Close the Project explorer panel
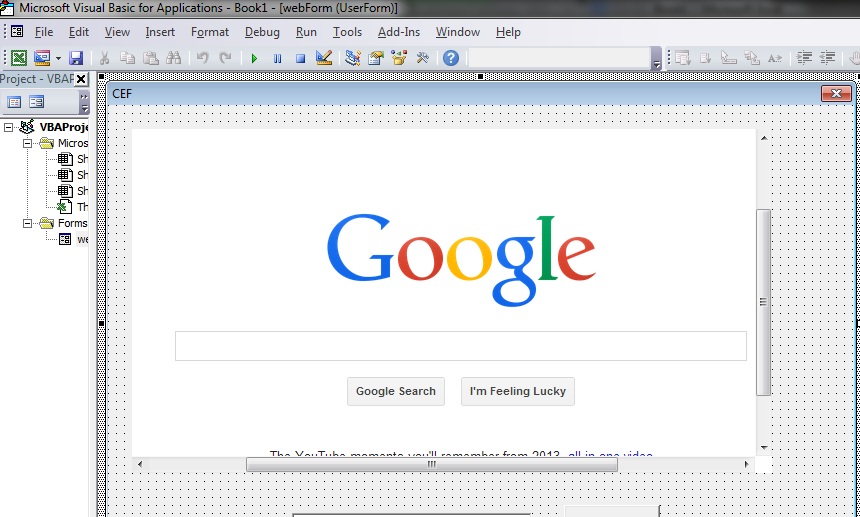Image resolution: width=860 pixels, height=517 pixels. pyautogui.click(x=81, y=79)
